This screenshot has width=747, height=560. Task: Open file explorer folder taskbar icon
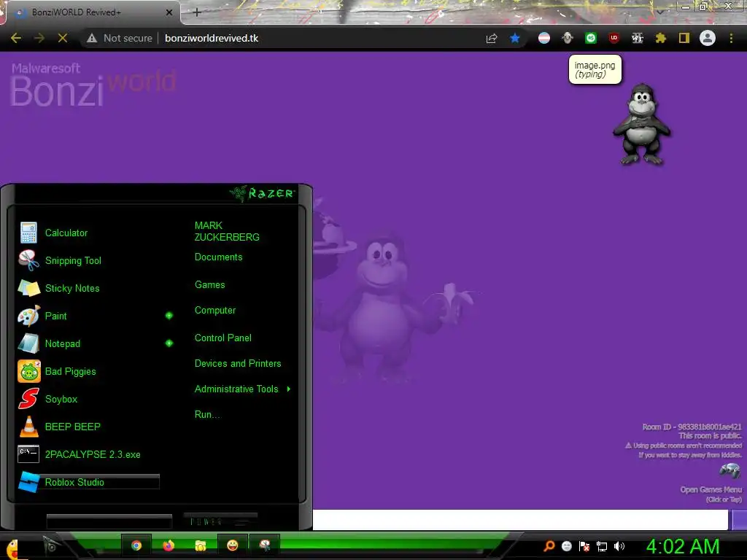click(x=200, y=545)
